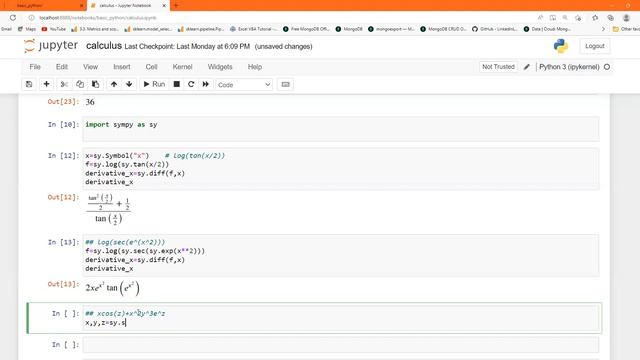
Task: Reload the page with refresh icon
Action: (x=13, y=18)
